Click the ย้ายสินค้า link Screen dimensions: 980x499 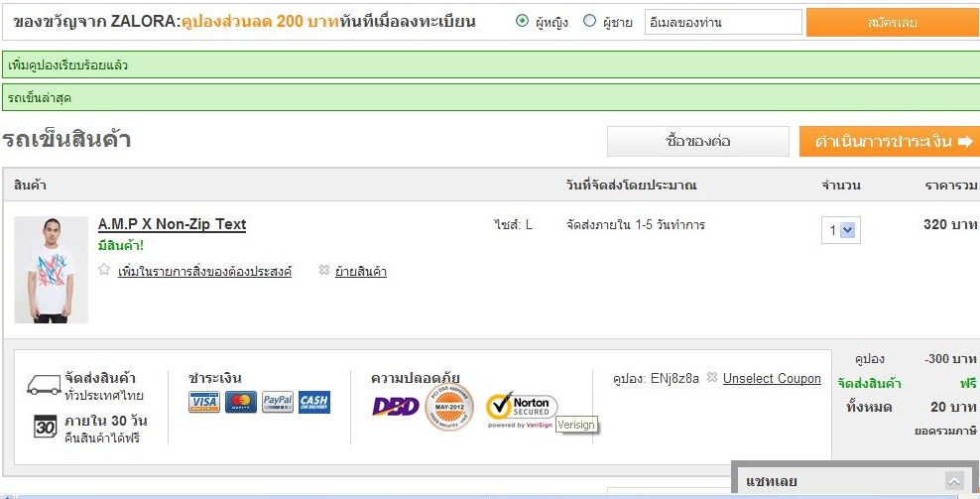click(361, 272)
